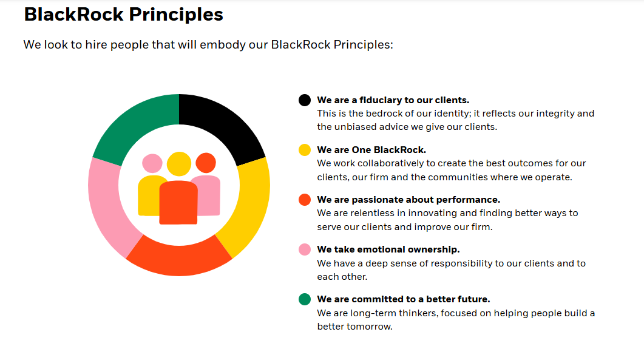Image resolution: width=644 pixels, height=346 pixels.
Task: Select 'We are passionate about performance' title
Action: click(x=408, y=200)
